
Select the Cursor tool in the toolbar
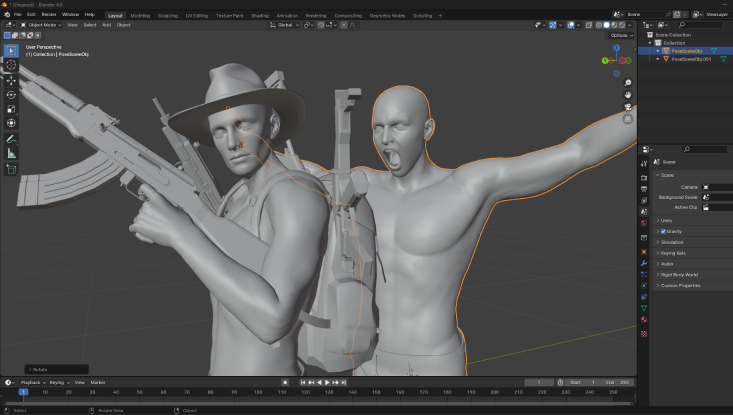pos(11,65)
